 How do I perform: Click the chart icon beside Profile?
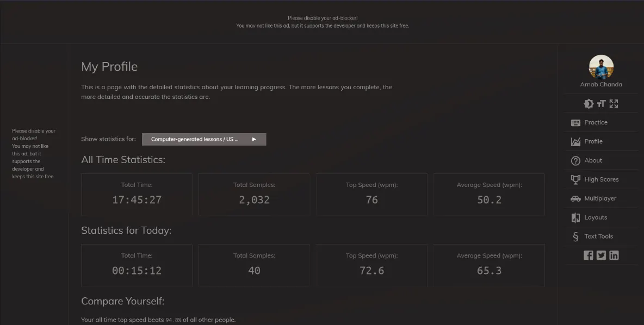tap(575, 141)
